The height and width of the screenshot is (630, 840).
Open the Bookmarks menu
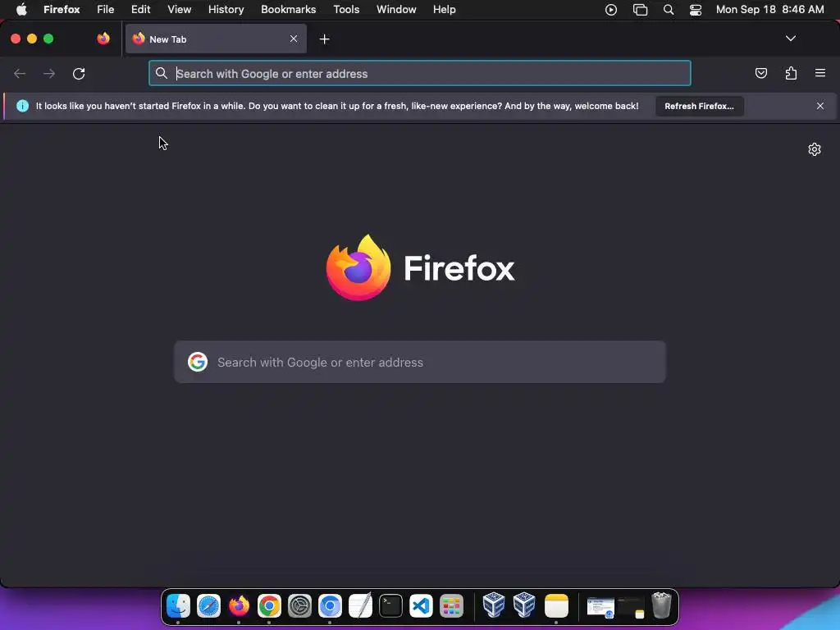[288, 10]
